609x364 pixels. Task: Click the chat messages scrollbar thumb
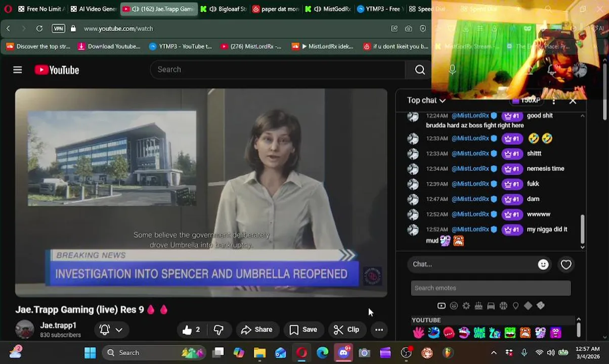coord(582,229)
